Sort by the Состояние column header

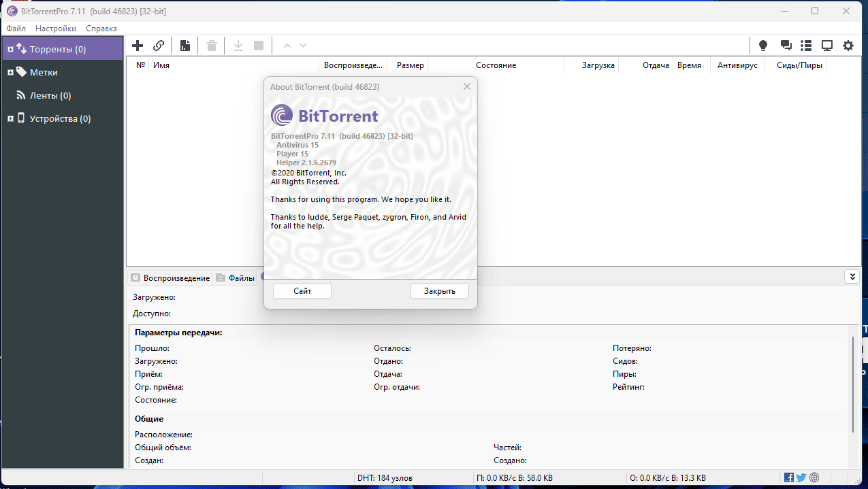tap(496, 65)
